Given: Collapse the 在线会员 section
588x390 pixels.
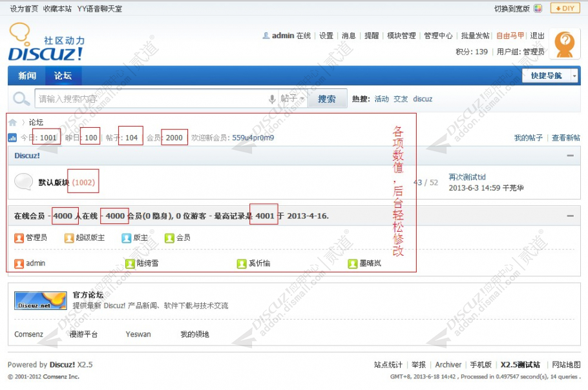Looking at the screenshot, I should tap(571, 216).
